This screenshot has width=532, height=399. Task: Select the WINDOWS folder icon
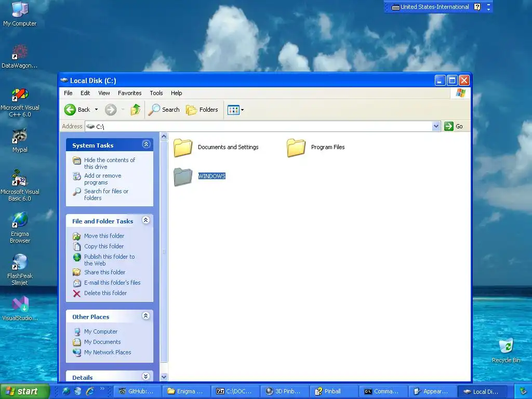pos(183,177)
